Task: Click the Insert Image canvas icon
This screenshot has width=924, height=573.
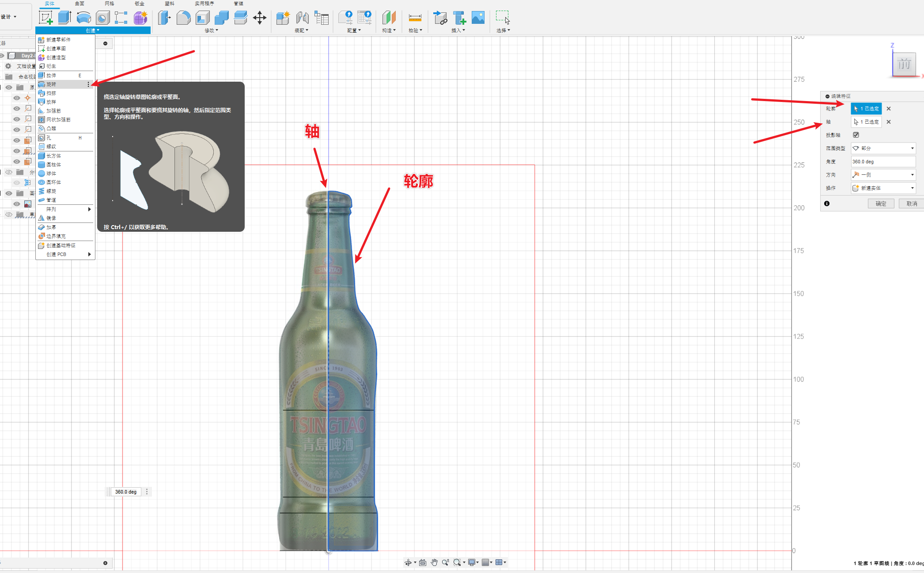Action: pos(478,18)
